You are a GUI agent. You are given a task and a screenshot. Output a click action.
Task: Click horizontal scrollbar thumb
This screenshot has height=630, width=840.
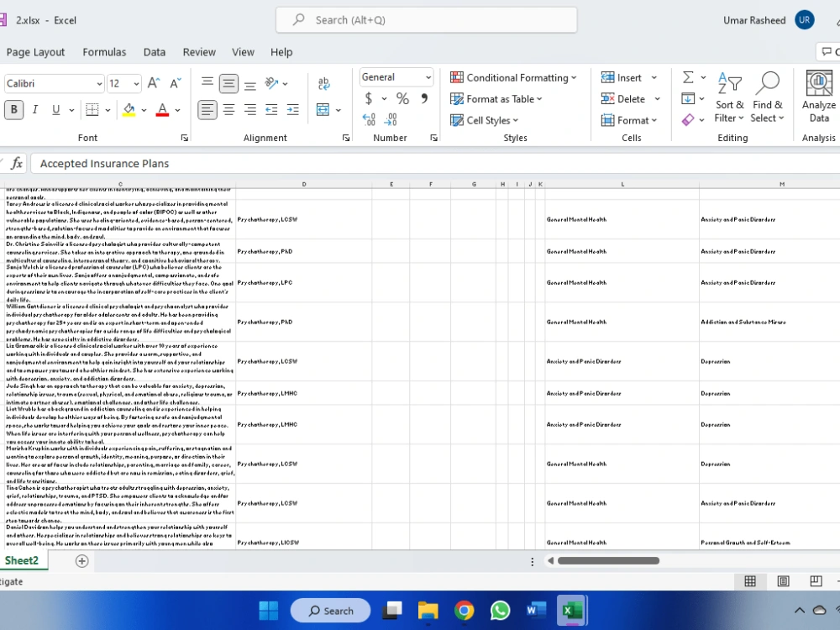pyautogui.click(x=608, y=561)
